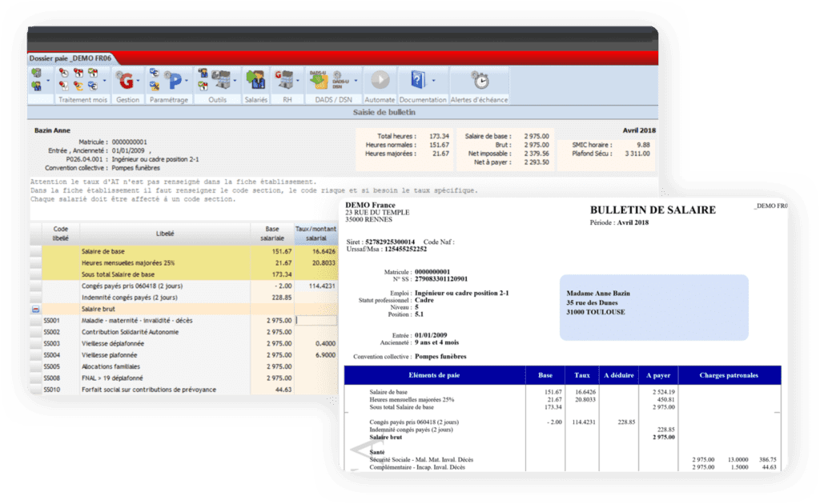Click the taux input field for SS001
This screenshot has width=820, height=504.
click(x=316, y=320)
